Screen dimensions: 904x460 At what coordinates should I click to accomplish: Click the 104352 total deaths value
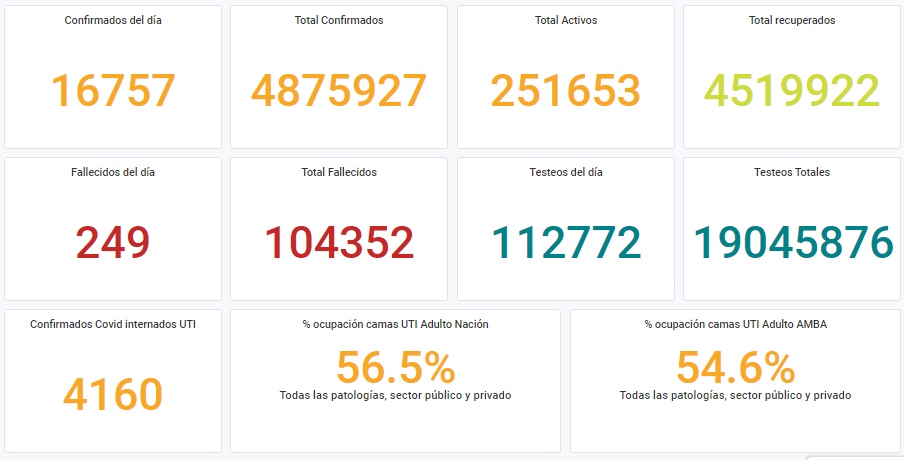pyautogui.click(x=339, y=243)
